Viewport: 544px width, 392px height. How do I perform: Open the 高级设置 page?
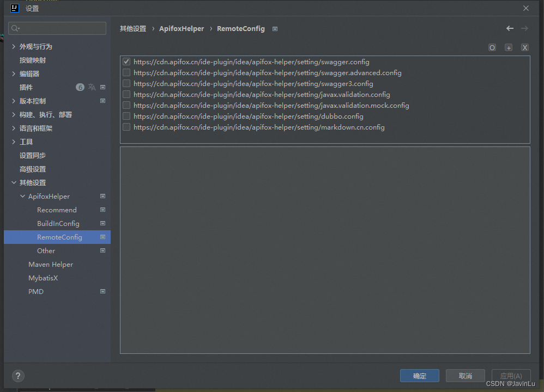coord(33,169)
